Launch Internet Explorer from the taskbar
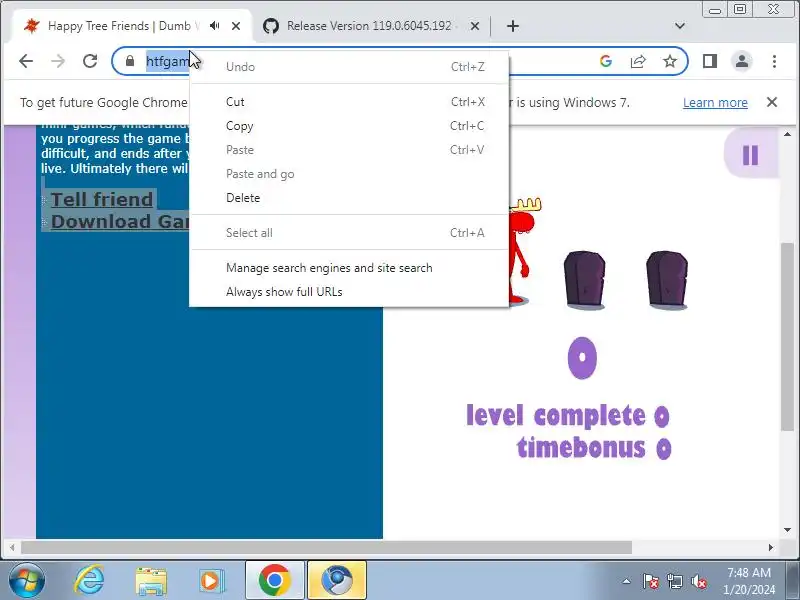The image size is (800, 600). pos(89,581)
